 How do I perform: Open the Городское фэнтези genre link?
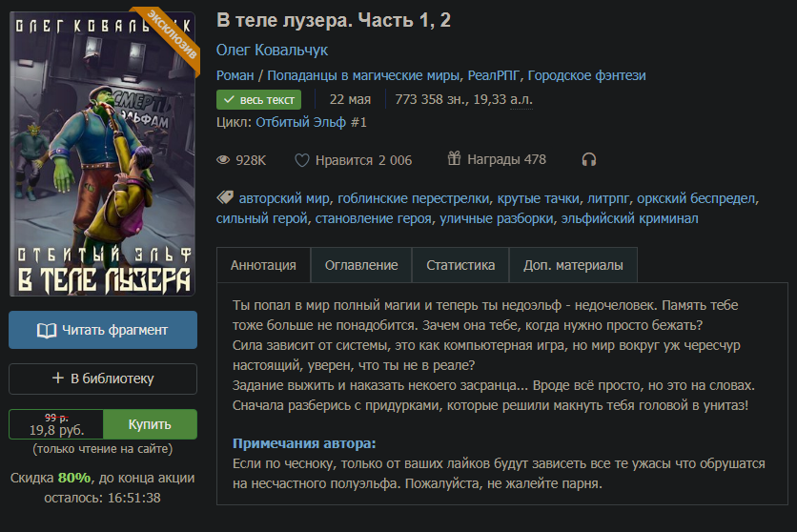[x=586, y=75]
